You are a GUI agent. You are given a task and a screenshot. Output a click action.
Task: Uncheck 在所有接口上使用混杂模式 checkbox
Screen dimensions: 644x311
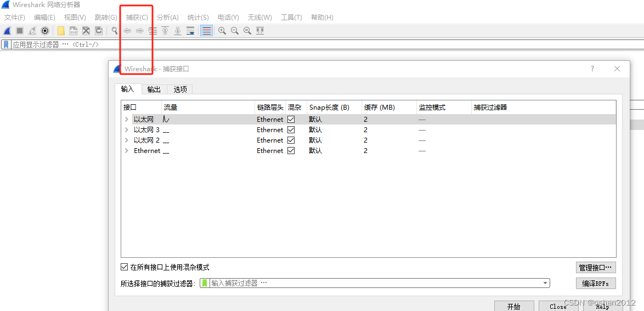[x=124, y=267]
